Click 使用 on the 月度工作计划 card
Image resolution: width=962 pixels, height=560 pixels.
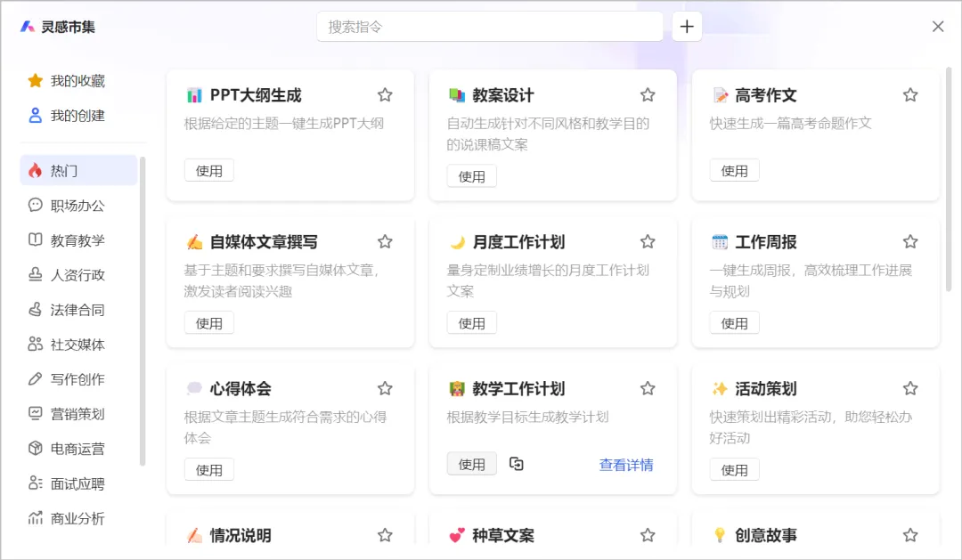coord(472,322)
